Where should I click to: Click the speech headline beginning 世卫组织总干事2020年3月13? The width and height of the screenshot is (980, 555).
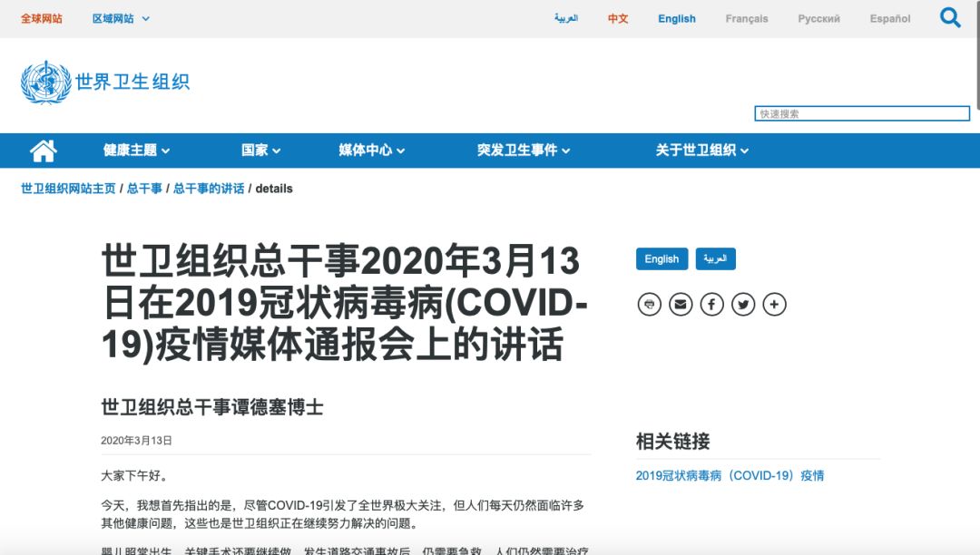[345, 303]
